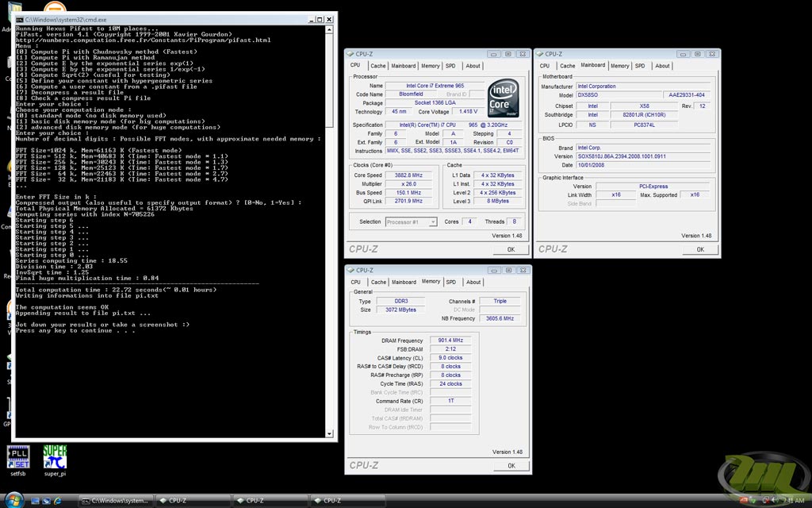Click the DRAM Frequency 901.4 MHz value
The width and height of the screenshot is (812, 508).
[x=450, y=341]
